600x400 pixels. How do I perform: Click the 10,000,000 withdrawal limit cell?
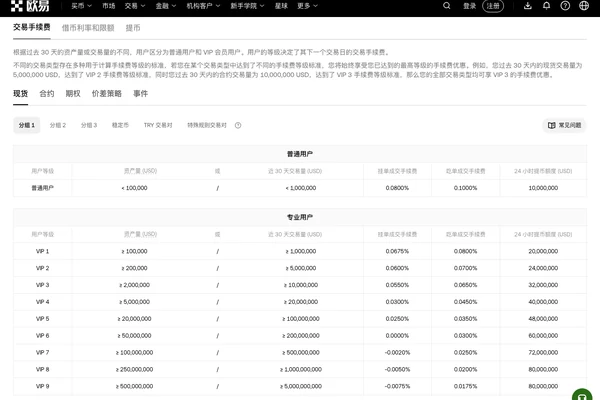click(x=543, y=188)
